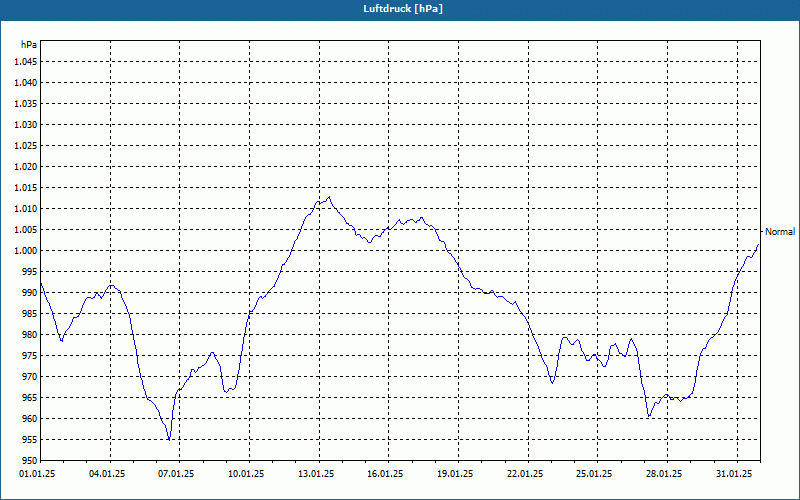The image size is (800, 500).
Task: Click the 01.01.25 date label
Action: [x=37, y=474]
